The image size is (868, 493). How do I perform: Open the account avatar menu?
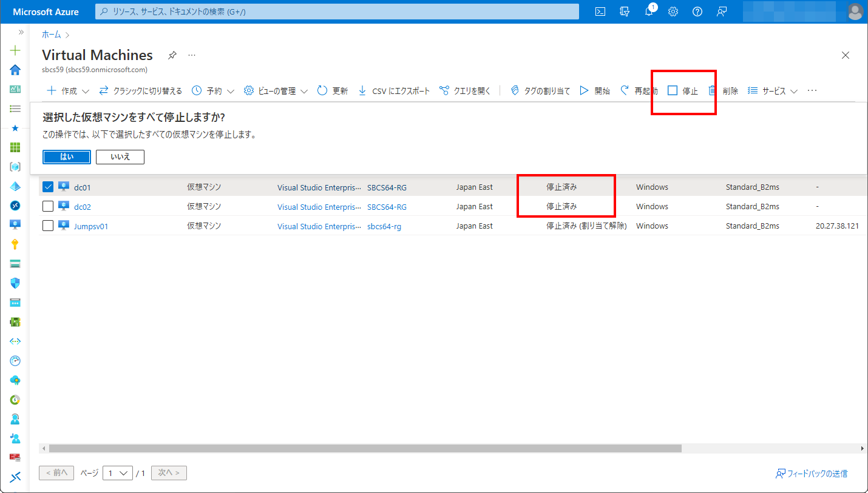pyautogui.click(x=855, y=12)
